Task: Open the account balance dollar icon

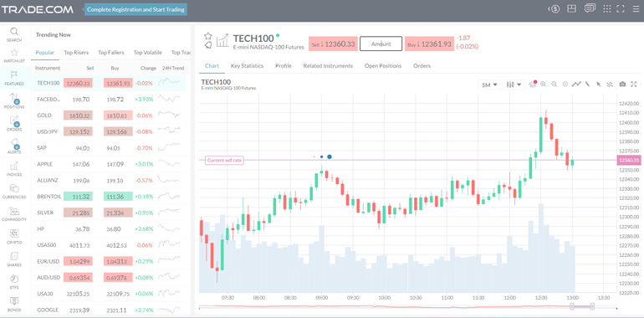Action: pos(555,8)
